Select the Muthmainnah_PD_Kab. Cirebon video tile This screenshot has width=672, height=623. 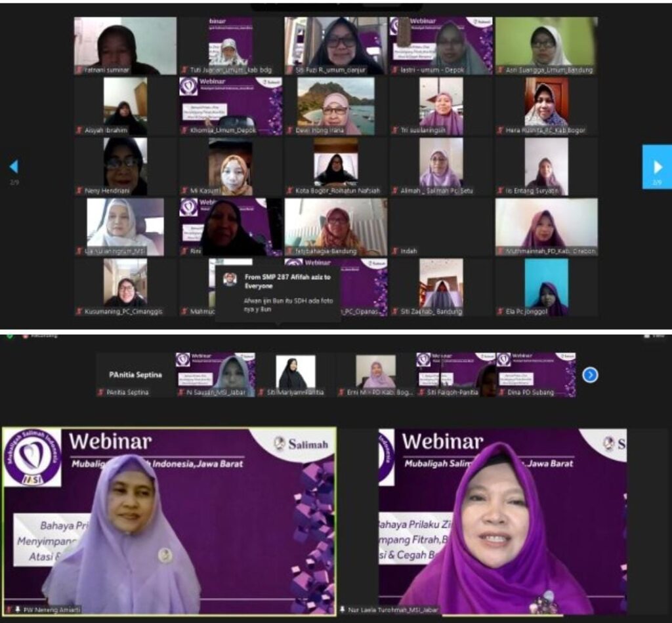(x=546, y=226)
